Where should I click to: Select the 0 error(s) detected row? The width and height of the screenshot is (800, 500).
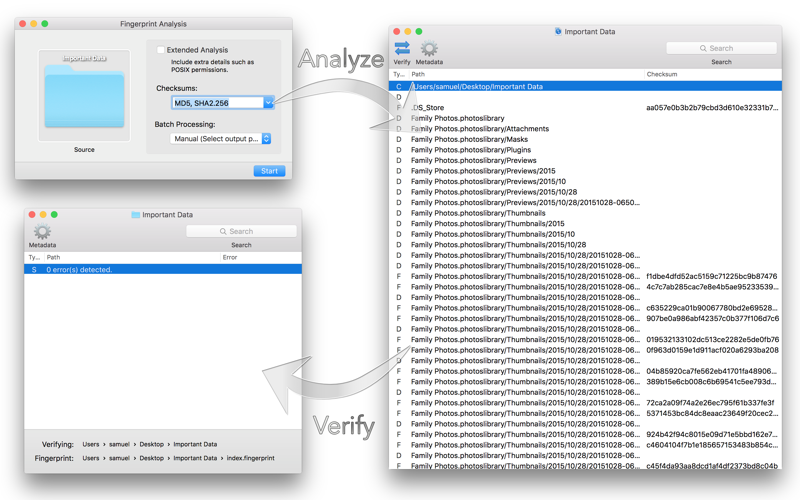pos(163,269)
